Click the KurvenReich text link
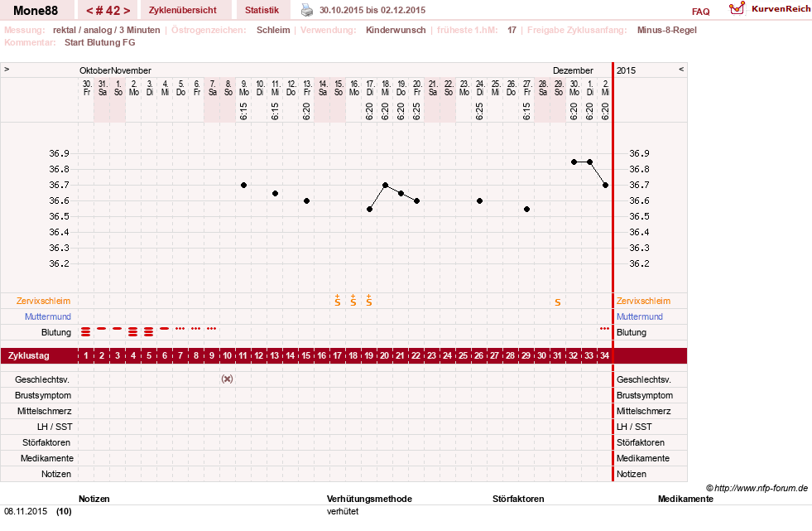Viewport: 812px width, 531px height. coord(781,9)
